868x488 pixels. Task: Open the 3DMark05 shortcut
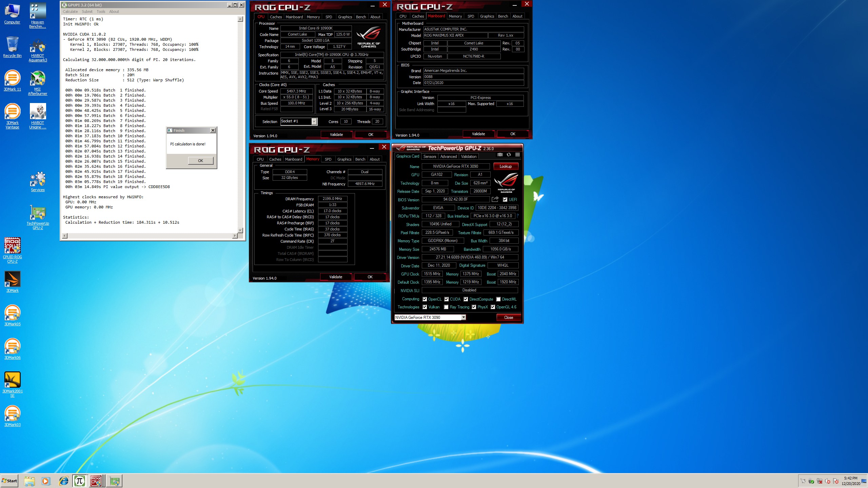pos(12,316)
